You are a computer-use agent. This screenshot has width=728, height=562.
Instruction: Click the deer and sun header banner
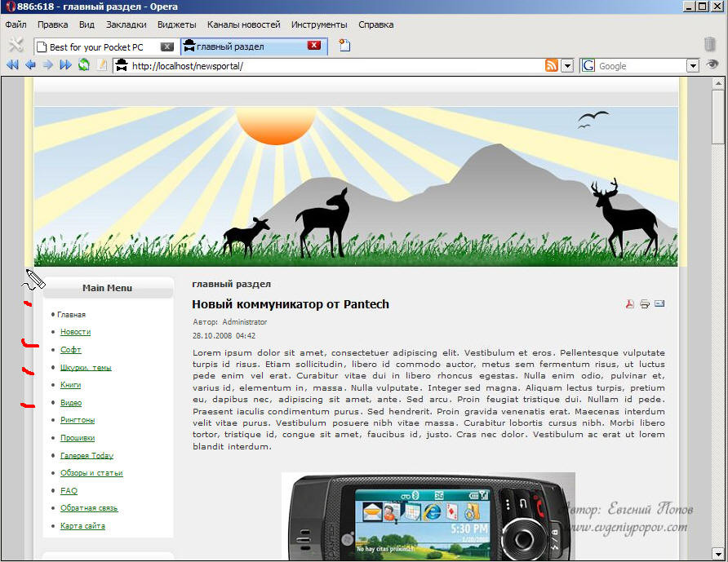[x=356, y=187]
